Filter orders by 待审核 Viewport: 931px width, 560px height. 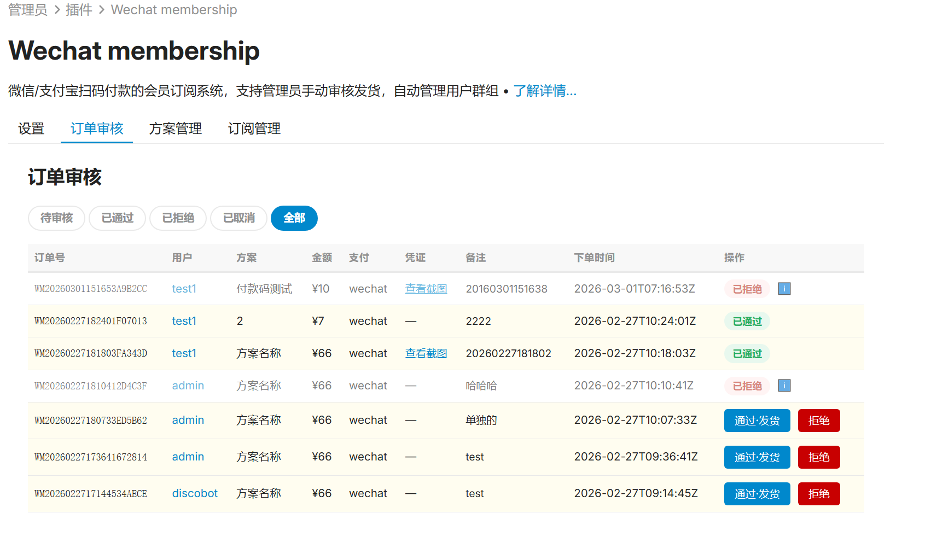click(56, 218)
